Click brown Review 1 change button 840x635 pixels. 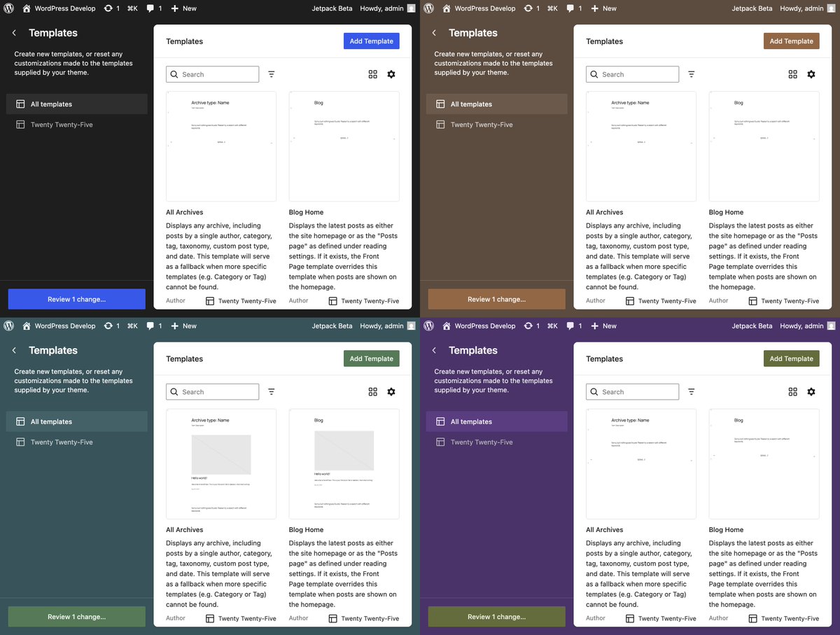[497, 299]
